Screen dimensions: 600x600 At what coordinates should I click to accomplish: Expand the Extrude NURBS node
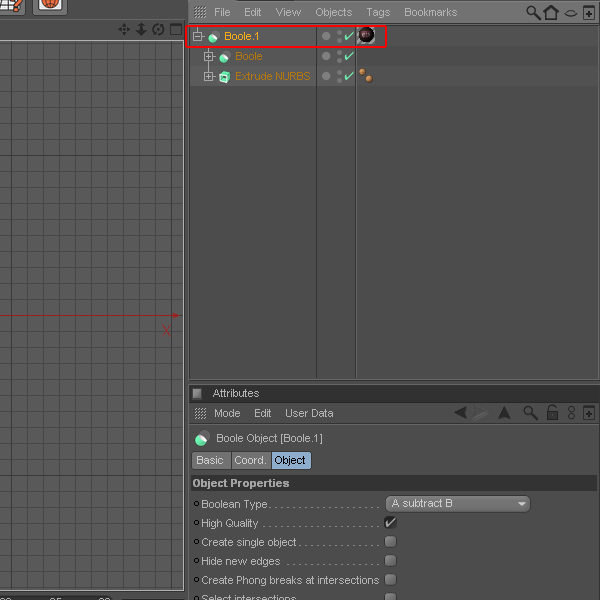click(x=208, y=77)
